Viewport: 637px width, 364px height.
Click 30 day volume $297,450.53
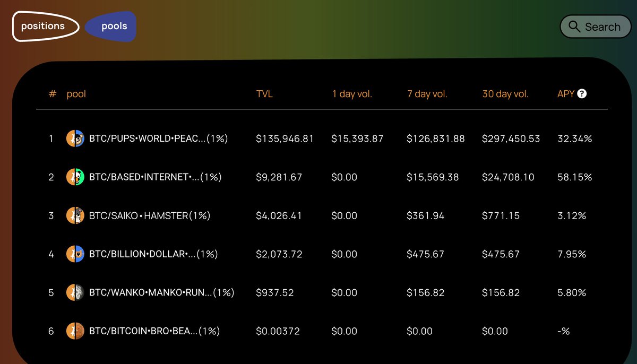[x=511, y=138]
